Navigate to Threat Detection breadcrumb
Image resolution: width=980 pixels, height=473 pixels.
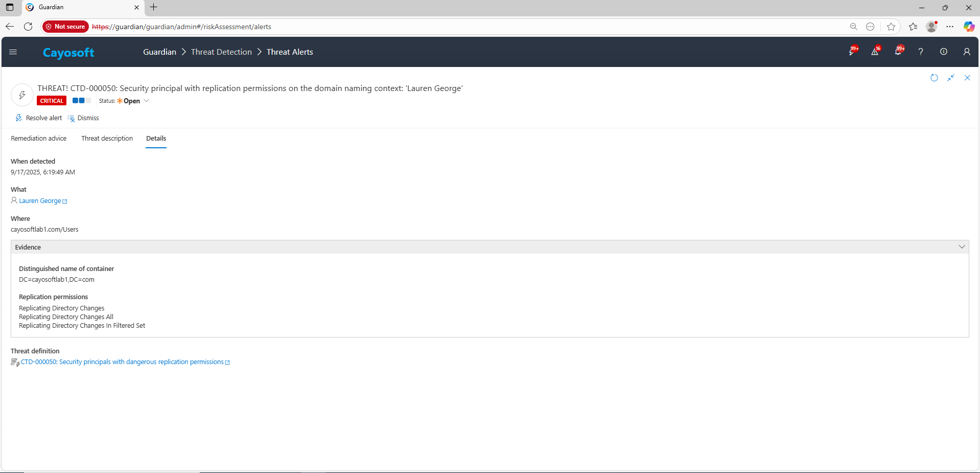point(221,52)
